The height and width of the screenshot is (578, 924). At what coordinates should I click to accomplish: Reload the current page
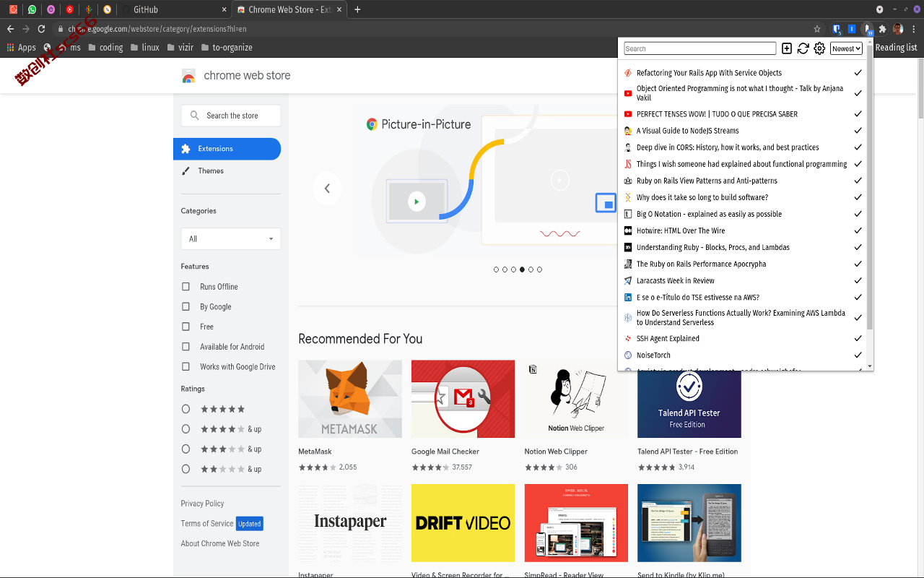[x=41, y=29]
